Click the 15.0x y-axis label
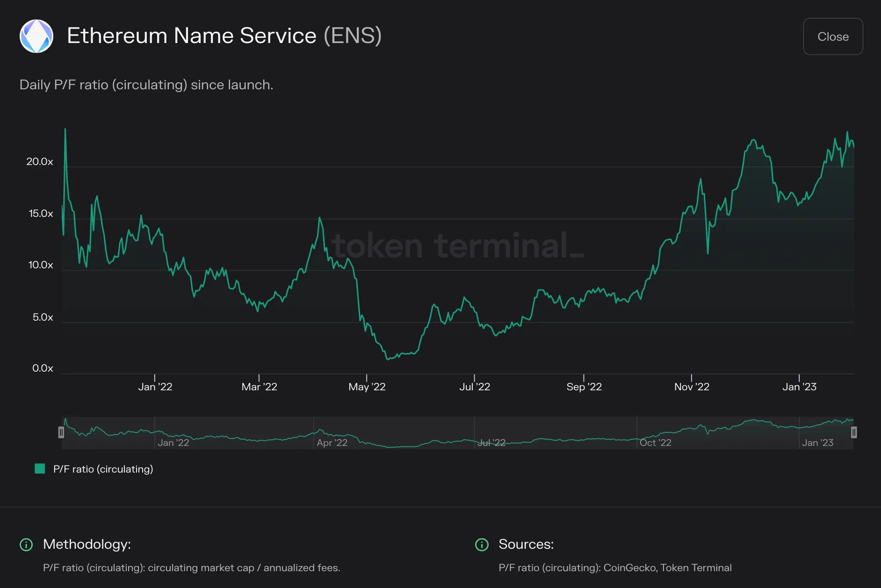 click(41, 214)
